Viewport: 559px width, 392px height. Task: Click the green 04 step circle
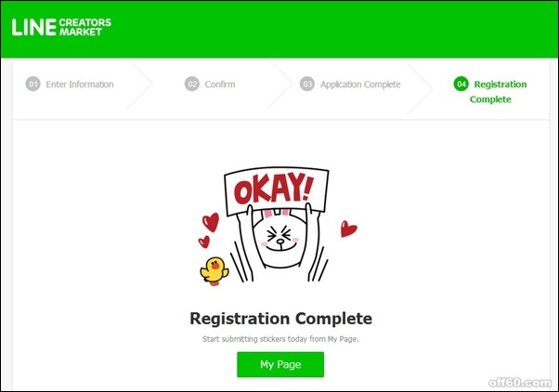pyautogui.click(x=461, y=84)
